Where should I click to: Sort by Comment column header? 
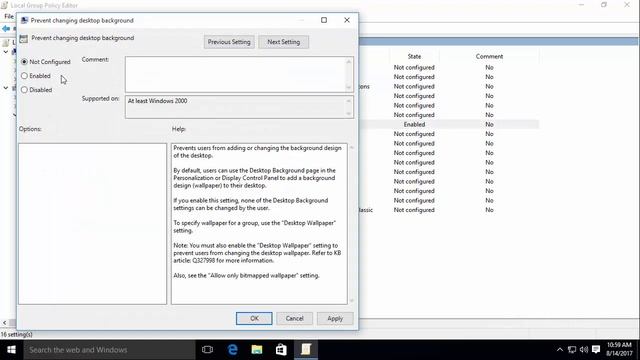point(489,56)
